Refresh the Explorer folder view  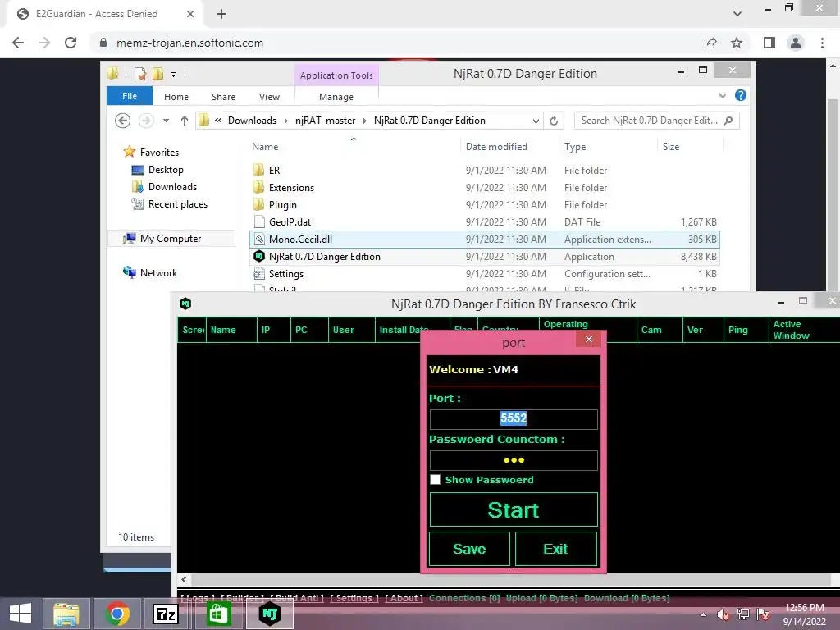coord(554,121)
